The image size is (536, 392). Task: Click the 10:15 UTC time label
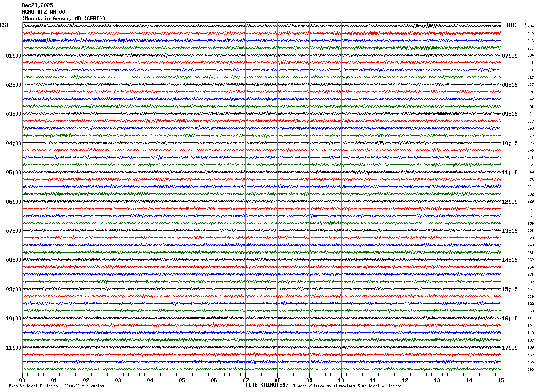510,143
